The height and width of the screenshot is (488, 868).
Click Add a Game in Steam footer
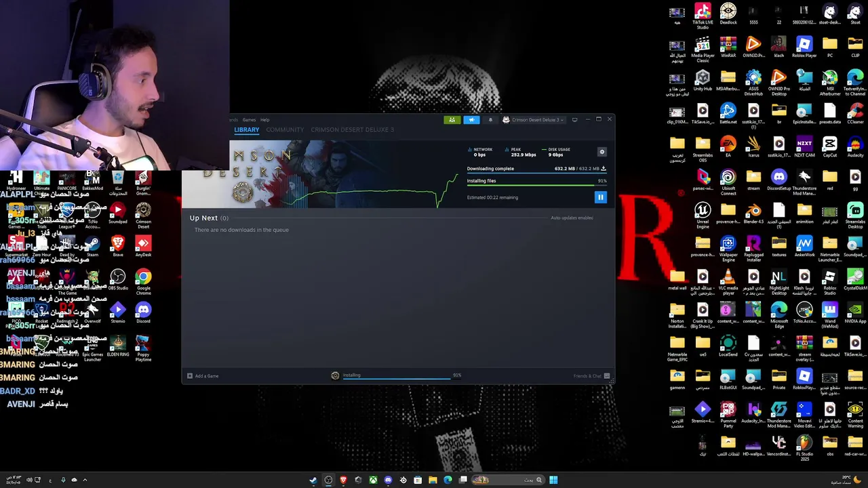[203, 375]
